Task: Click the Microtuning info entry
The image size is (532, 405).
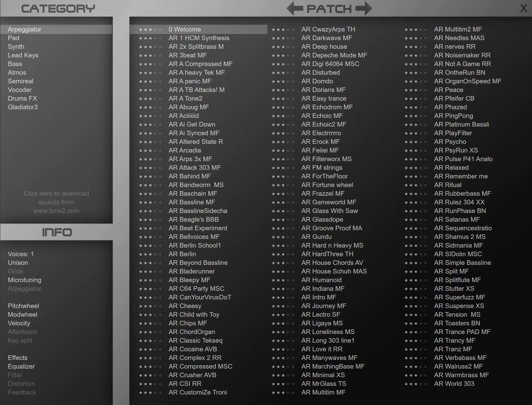Action: (x=24, y=280)
